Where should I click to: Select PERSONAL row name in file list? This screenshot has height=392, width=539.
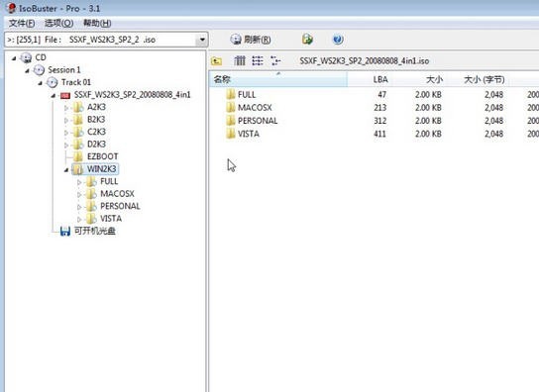pos(258,121)
